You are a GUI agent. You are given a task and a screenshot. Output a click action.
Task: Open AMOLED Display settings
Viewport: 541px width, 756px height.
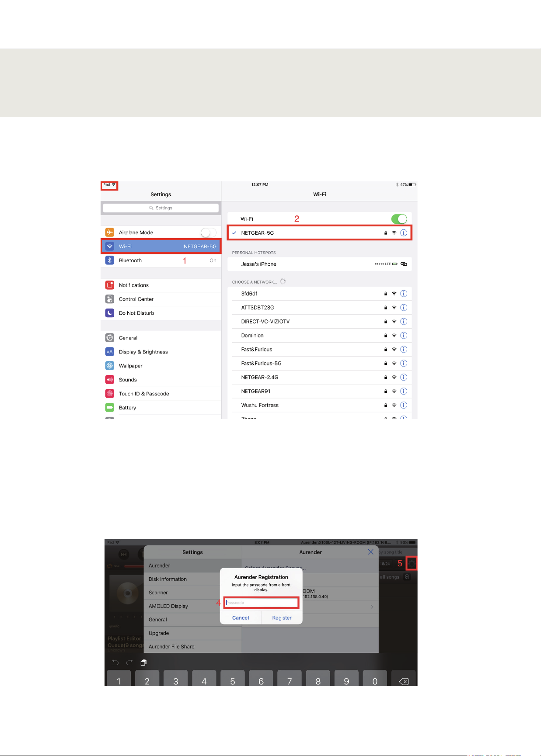[x=192, y=606]
